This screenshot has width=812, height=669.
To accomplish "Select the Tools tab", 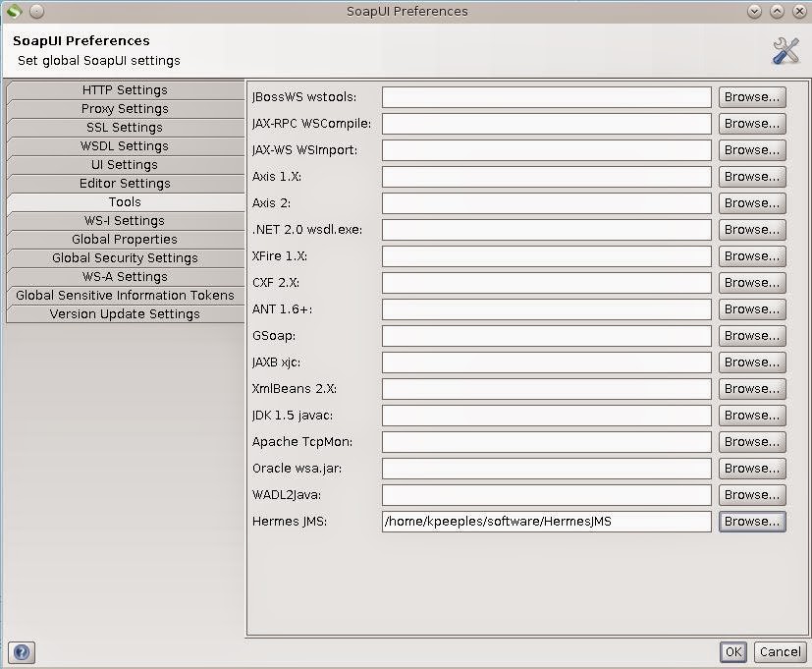I will 125,202.
